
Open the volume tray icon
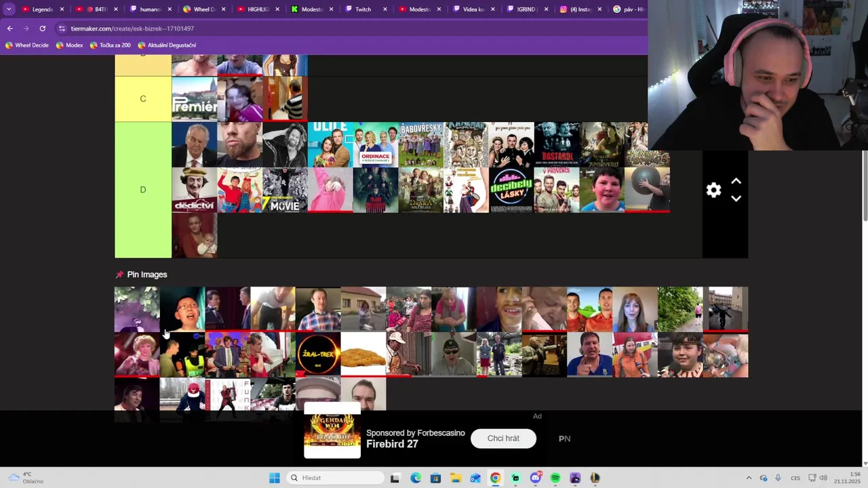coord(823,478)
